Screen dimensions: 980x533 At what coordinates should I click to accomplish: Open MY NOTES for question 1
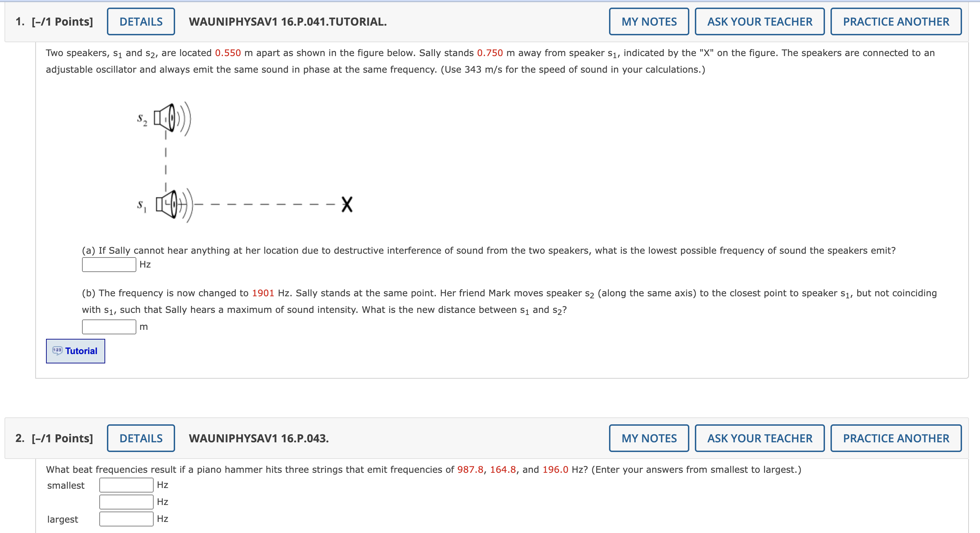coord(649,21)
